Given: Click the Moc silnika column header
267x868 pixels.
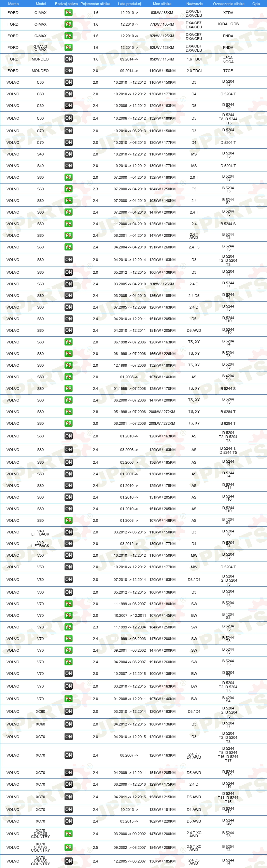Looking at the screenshot, I should (162, 4).
